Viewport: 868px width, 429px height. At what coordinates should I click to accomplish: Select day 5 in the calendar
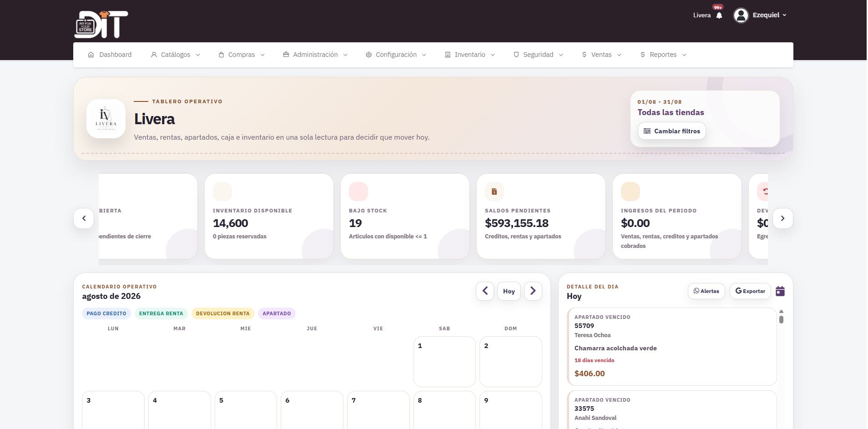coord(246,410)
